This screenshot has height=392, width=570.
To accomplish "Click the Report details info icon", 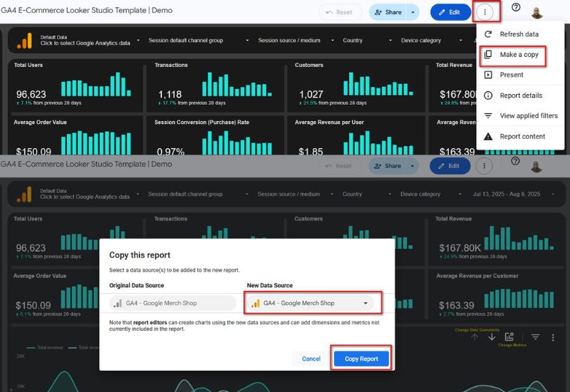I will tap(488, 96).
